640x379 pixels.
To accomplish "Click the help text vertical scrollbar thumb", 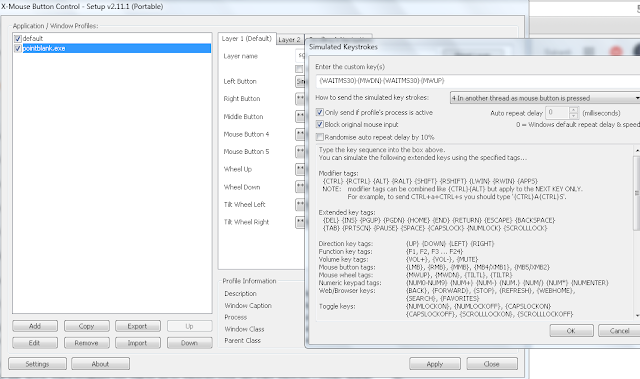I will point(637,193).
